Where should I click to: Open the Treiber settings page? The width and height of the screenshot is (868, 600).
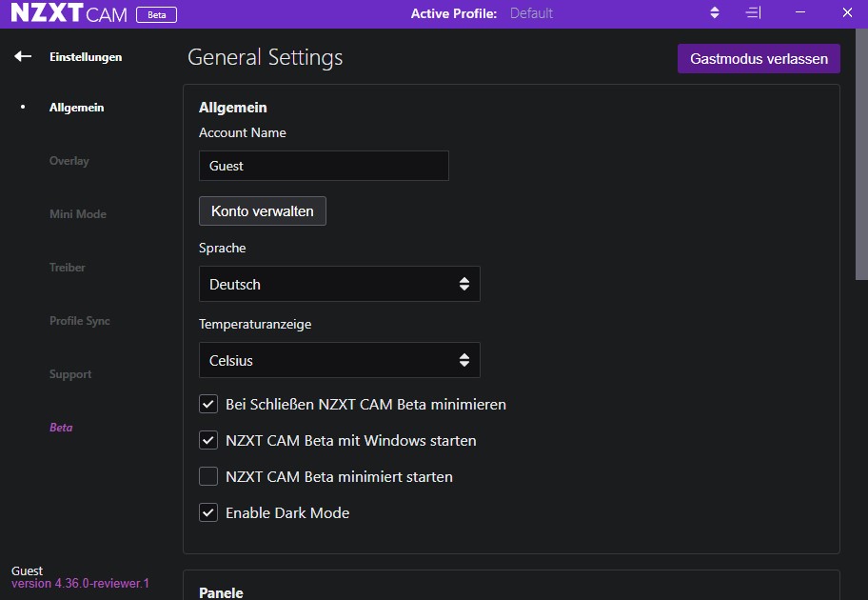(x=67, y=268)
